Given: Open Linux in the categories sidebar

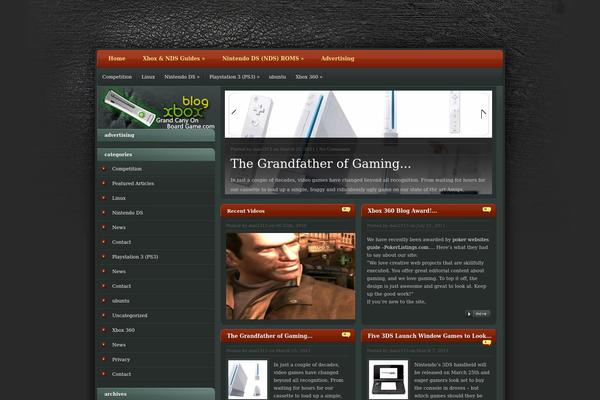Looking at the screenshot, I should pos(119,198).
